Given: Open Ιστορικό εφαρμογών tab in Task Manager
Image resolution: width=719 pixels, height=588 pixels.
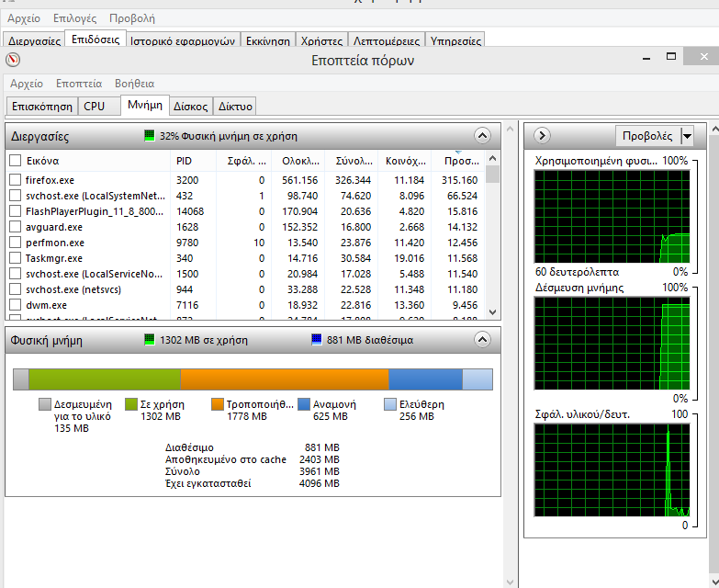Looking at the screenshot, I should tap(183, 40).
